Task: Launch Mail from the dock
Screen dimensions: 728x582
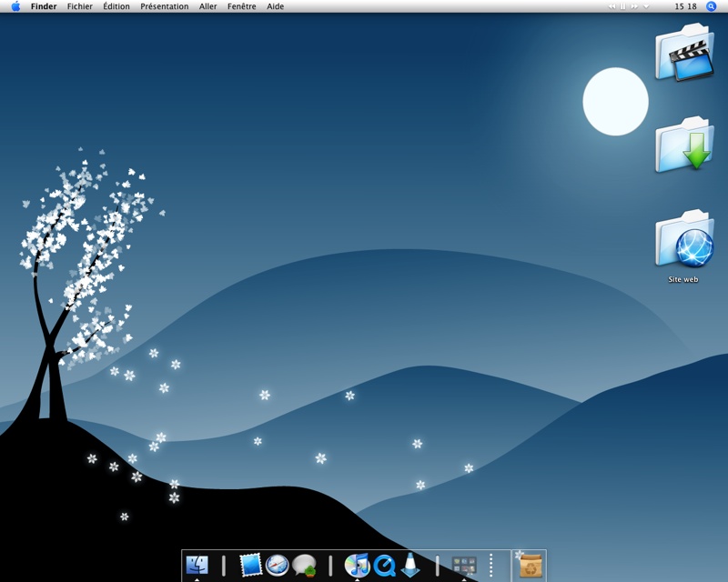Action: [x=250, y=565]
